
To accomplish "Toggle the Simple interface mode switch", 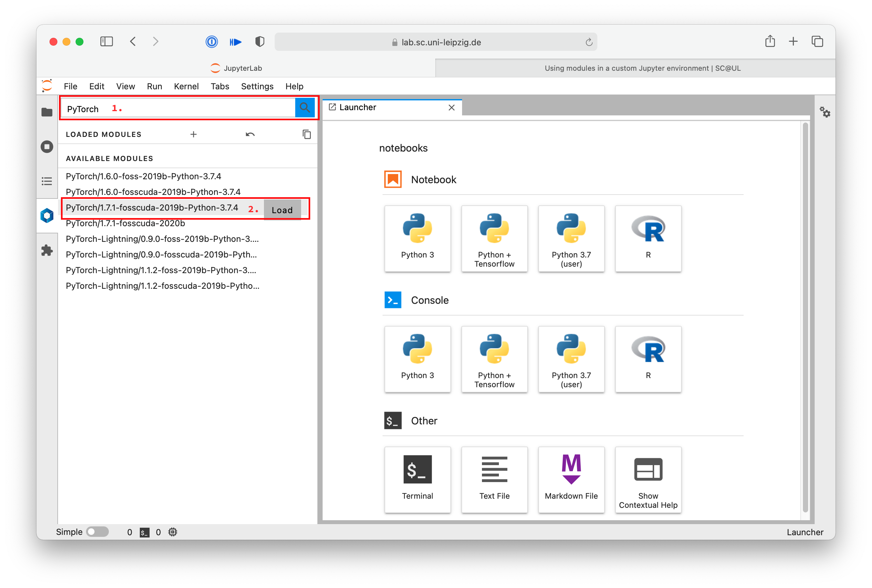I will click(97, 532).
